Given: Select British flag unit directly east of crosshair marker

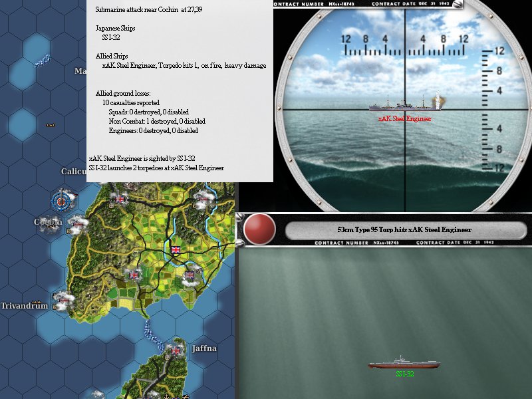Looking at the screenshot, I should [x=120, y=199].
